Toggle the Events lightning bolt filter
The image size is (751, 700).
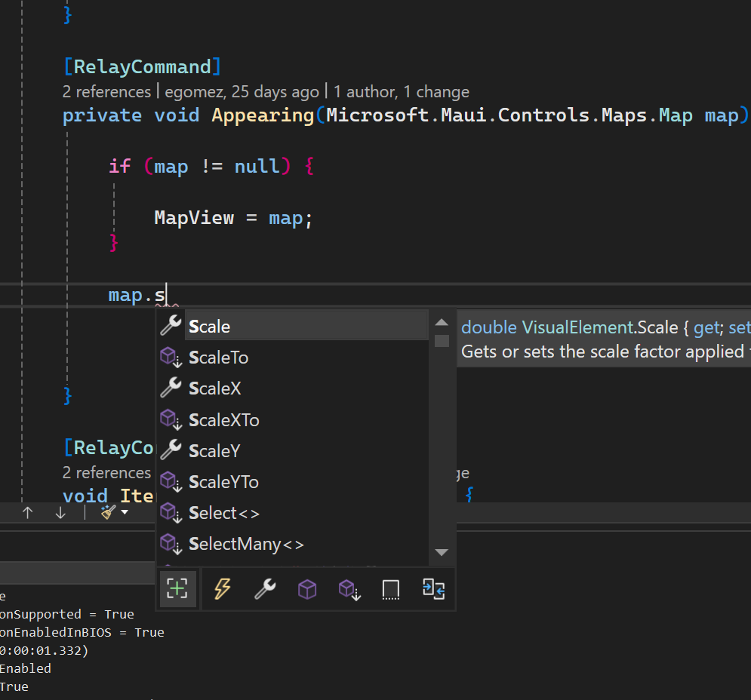click(222, 588)
